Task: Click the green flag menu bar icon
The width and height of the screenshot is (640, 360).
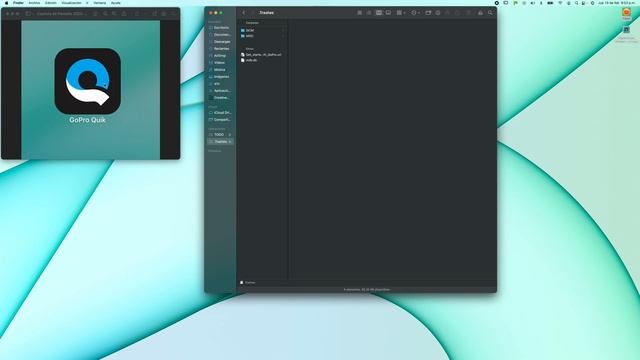Action: pyautogui.click(x=515, y=3)
